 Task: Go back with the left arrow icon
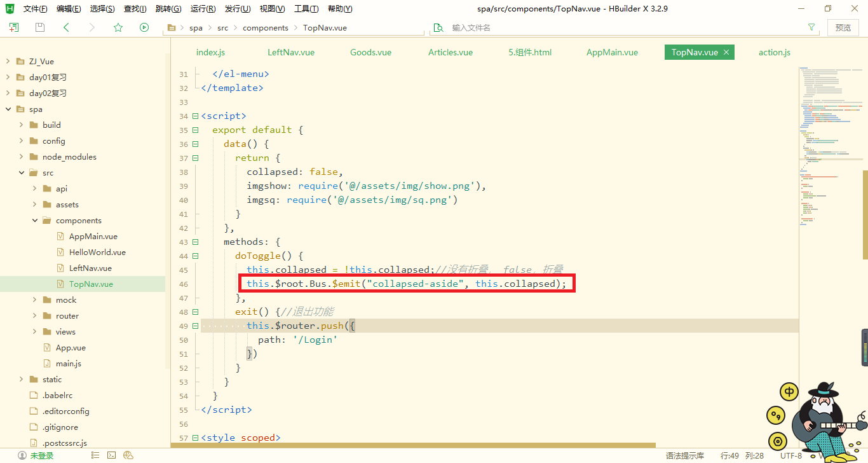coord(66,27)
